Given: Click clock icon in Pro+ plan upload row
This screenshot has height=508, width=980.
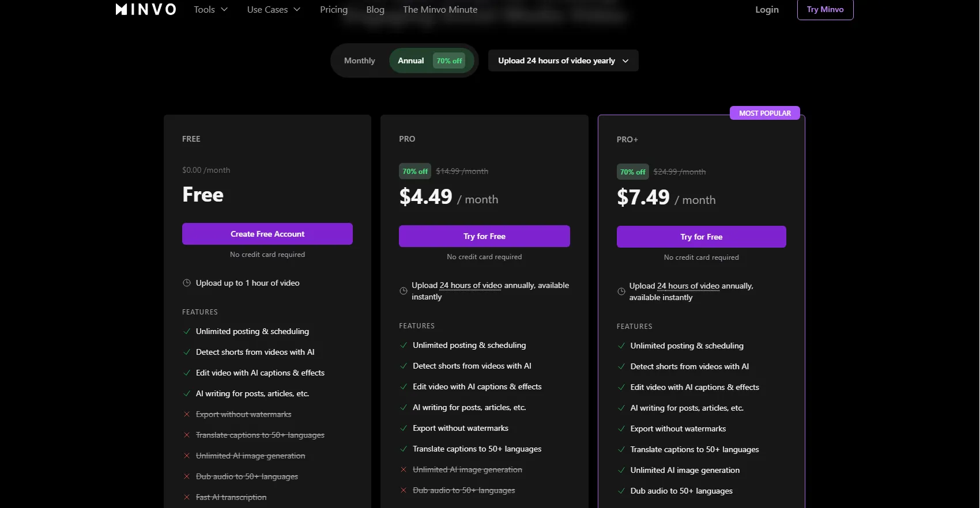Looking at the screenshot, I should pyautogui.click(x=621, y=291).
